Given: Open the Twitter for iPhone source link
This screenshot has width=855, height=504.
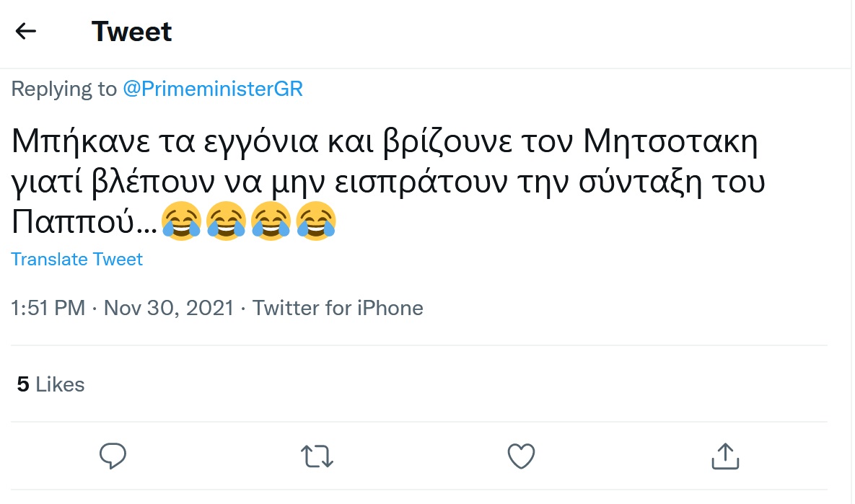Looking at the screenshot, I should point(338,309).
